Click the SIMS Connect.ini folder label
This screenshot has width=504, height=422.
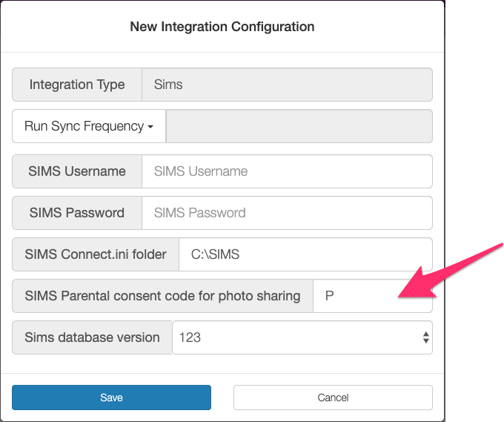click(x=96, y=254)
